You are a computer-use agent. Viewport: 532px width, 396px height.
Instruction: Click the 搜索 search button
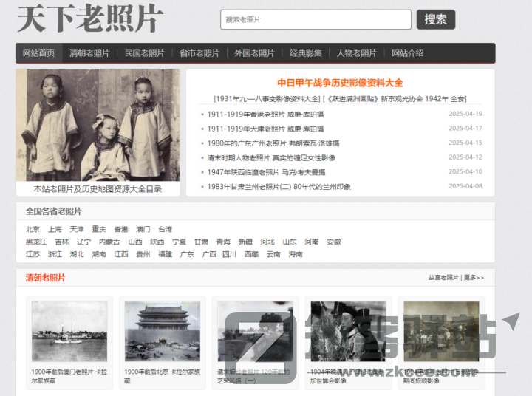[x=435, y=19]
